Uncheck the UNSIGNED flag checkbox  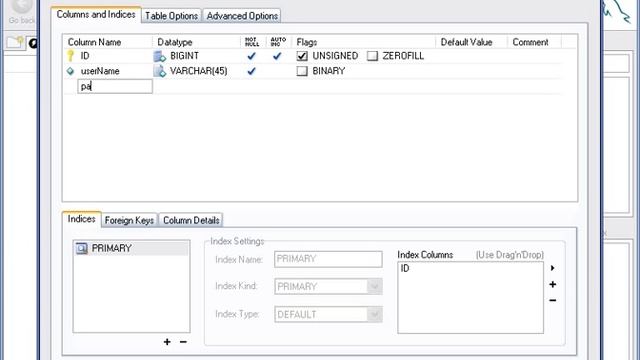tap(302, 56)
